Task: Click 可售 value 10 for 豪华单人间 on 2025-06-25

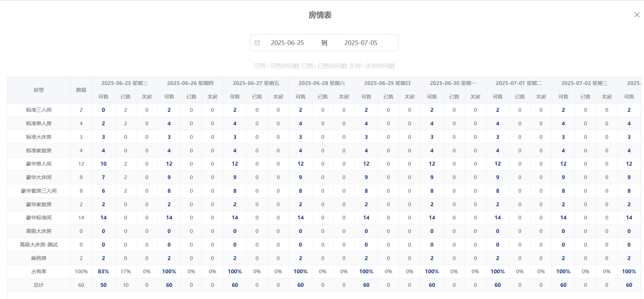Action: pos(103,164)
